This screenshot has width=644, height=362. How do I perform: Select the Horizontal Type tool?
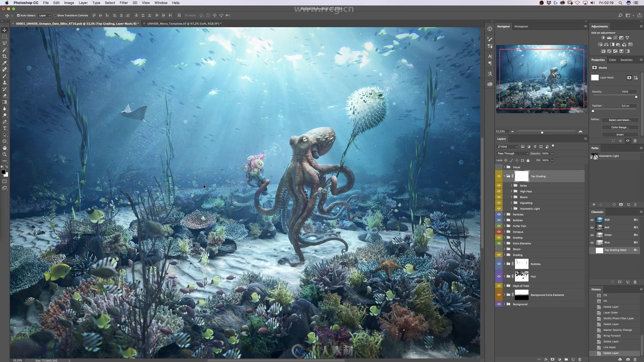tap(5, 128)
